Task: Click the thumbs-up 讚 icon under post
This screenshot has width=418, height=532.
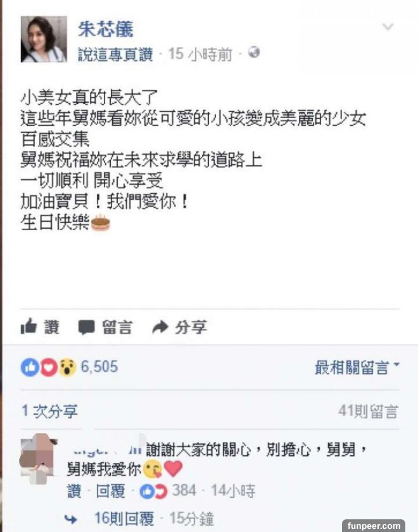Action: tap(28, 327)
